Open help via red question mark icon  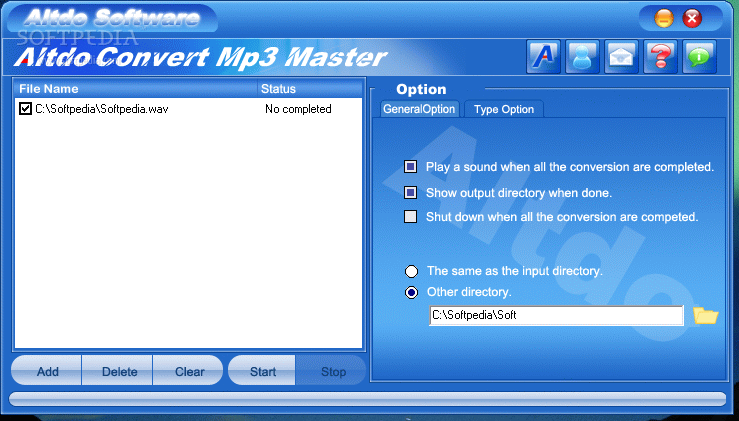[660, 57]
